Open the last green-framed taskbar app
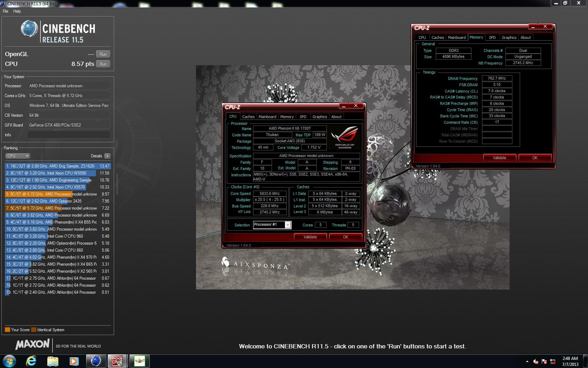 coord(139,361)
